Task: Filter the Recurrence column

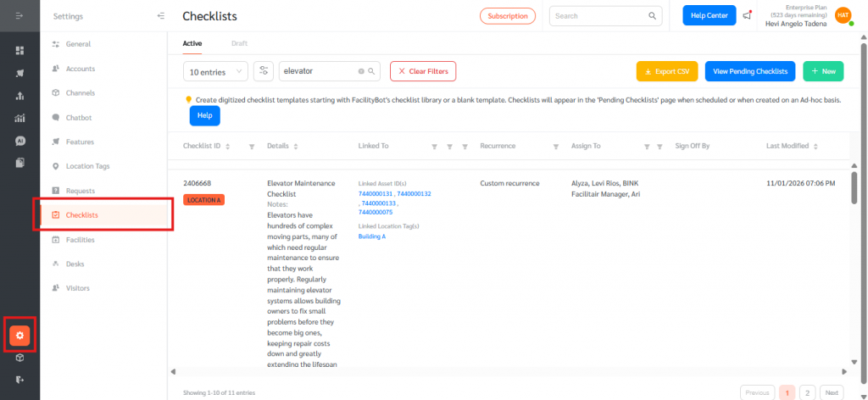Action: click(x=556, y=147)
